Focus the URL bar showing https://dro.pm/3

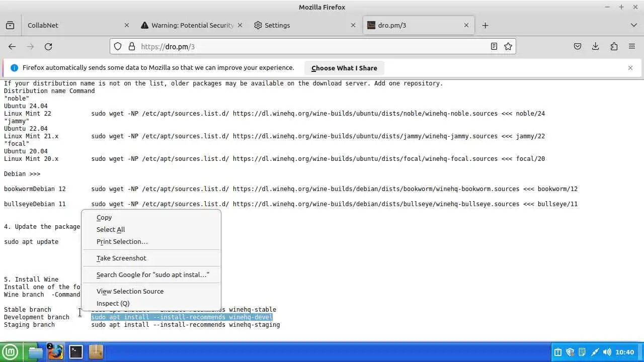point(312,46)
